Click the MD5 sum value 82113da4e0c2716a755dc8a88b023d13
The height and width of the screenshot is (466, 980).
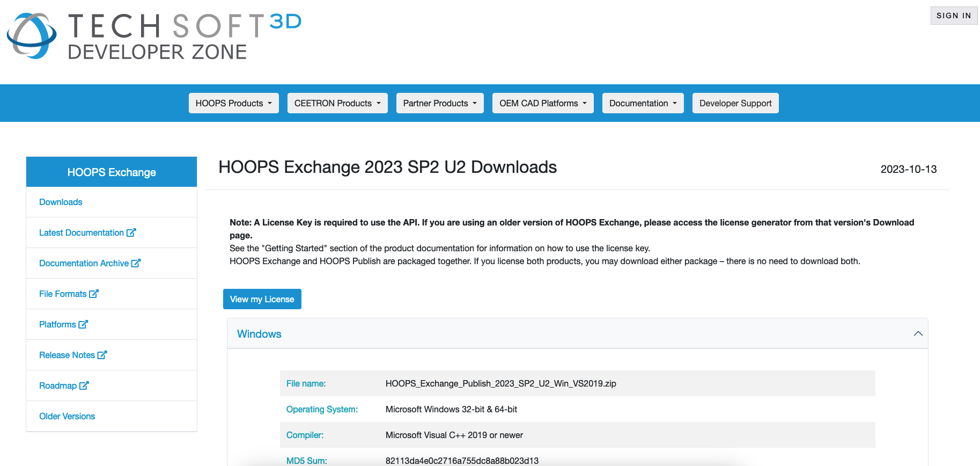coord(462,461)
